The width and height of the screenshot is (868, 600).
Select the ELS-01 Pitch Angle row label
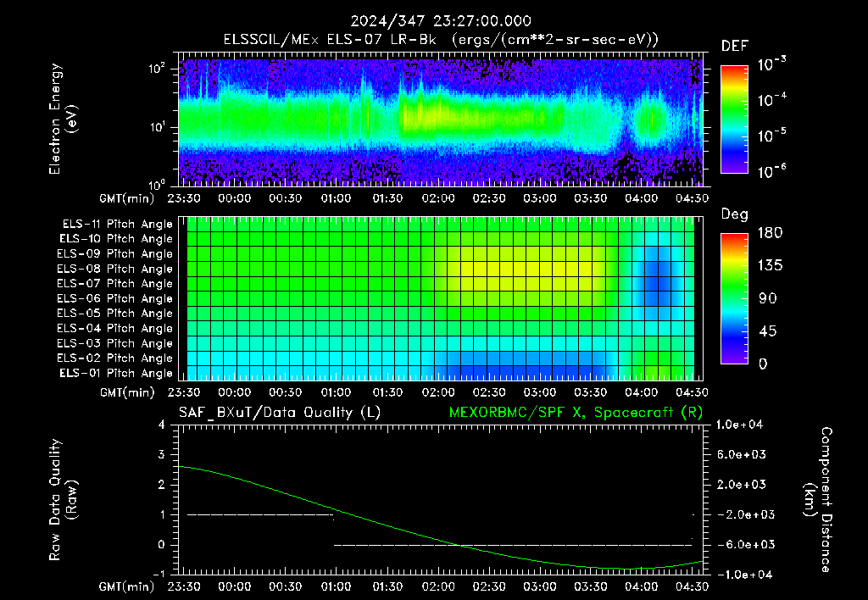point(116,374)
